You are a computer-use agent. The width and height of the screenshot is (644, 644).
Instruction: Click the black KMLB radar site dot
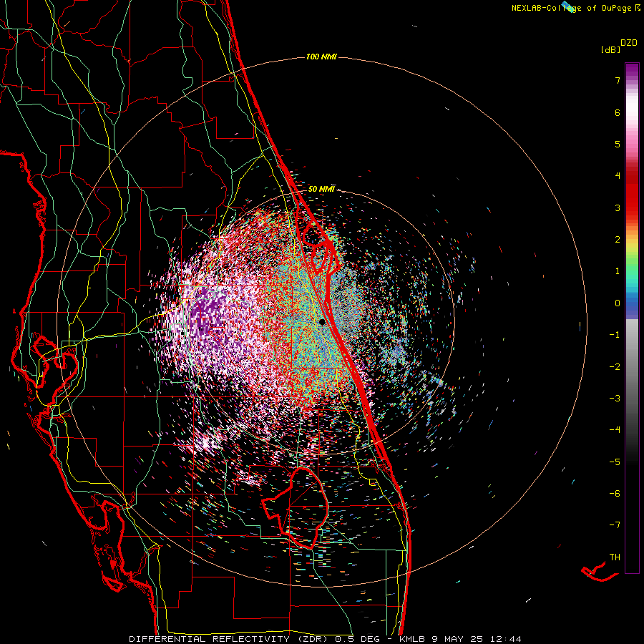tap(322, 322)
